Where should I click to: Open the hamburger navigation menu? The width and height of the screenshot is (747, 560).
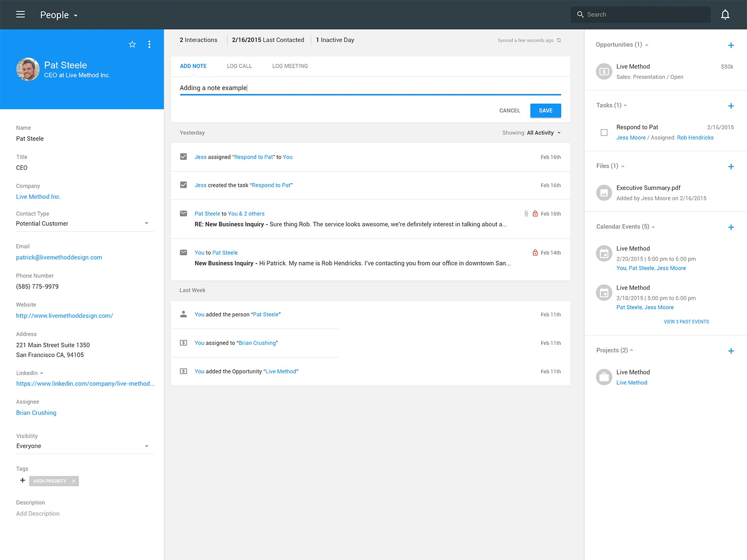pyautogui.click(x=21, y=14)
